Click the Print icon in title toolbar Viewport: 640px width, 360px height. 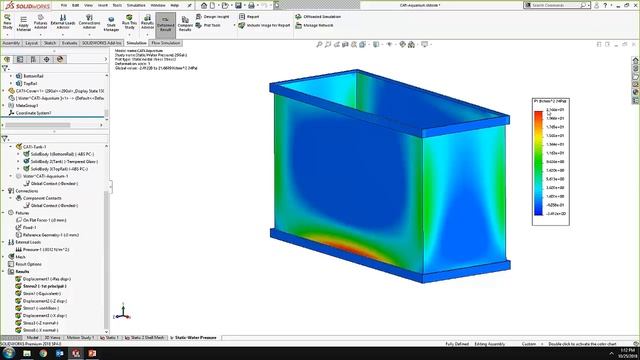(x=251, y=5)
